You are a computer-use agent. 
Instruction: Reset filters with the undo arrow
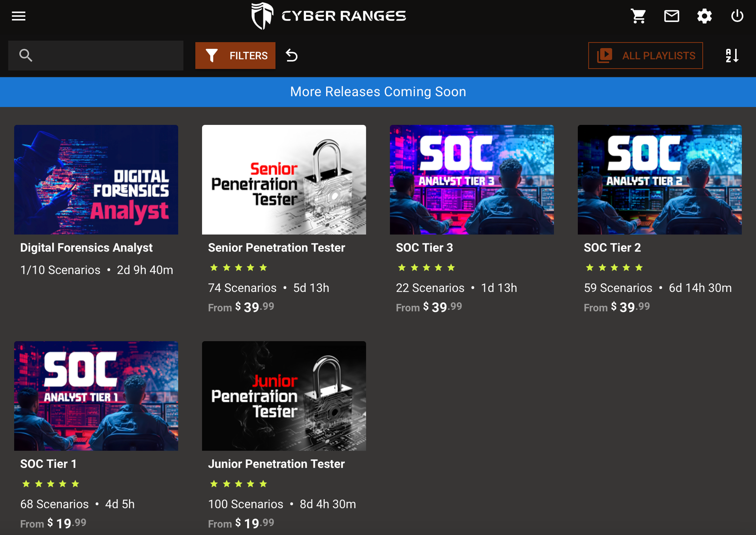coord(292,56)
